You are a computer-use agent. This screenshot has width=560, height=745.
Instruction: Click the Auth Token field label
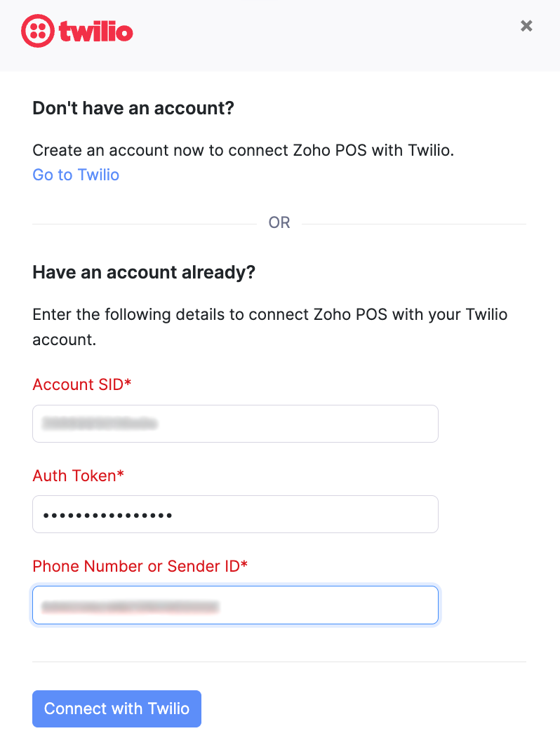click(74, 476)
